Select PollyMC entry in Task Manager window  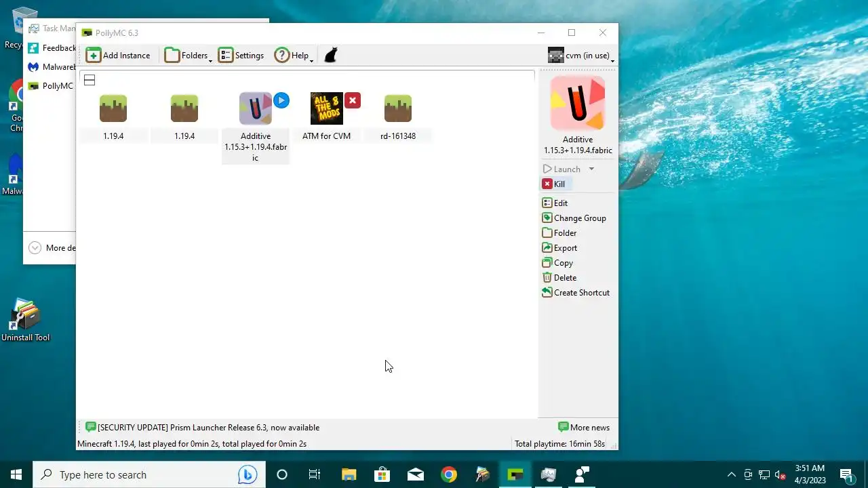pyautogui.click(x=52, y=86)
